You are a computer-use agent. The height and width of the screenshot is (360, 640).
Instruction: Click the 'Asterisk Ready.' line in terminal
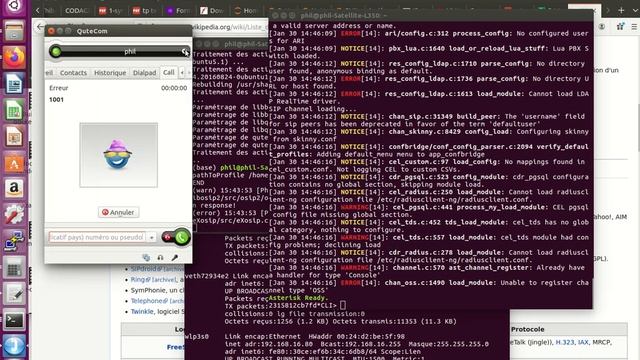298,298
